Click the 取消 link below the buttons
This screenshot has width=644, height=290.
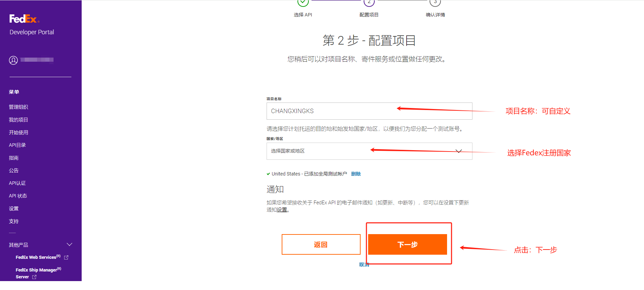click(x=364, y=265)
